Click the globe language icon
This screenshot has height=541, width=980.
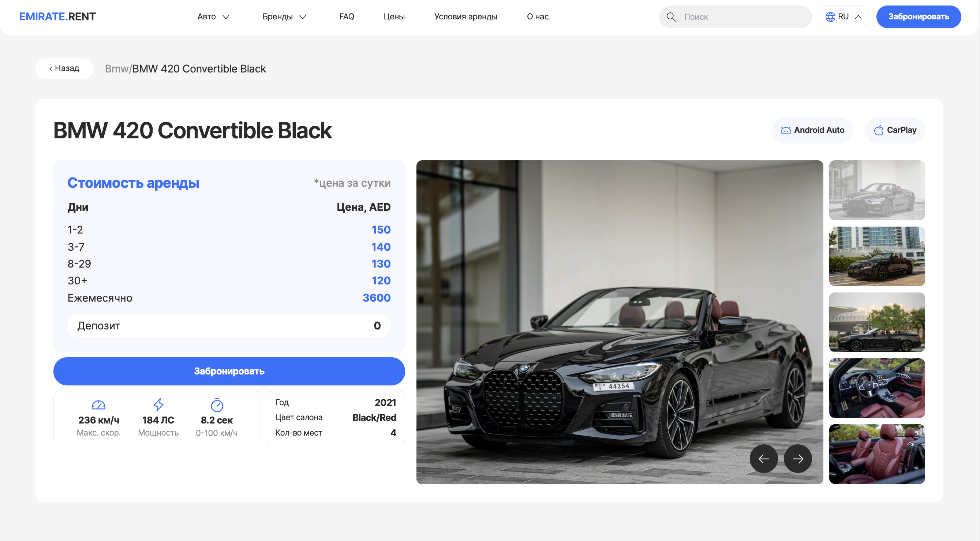coord(830,17)
